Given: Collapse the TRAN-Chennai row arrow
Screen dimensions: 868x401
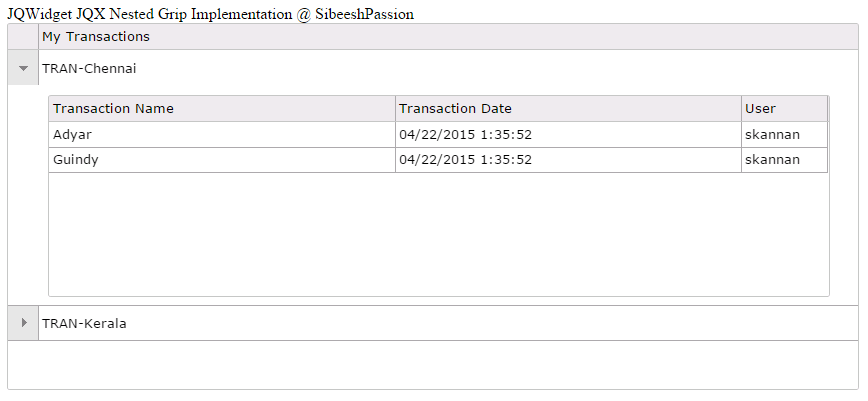Looking at the screenshot, I should 23,69.
